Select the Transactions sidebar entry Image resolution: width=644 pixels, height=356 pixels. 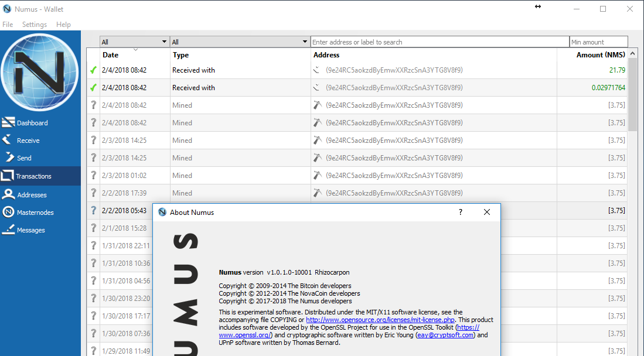tap(40, 176)
